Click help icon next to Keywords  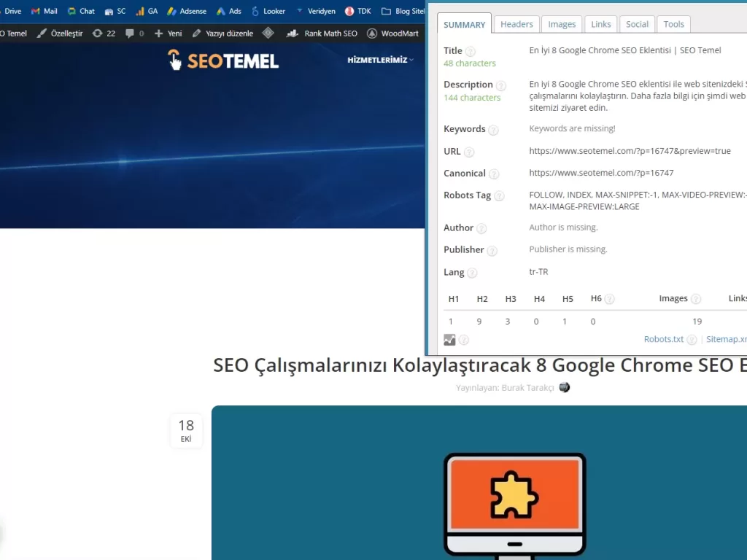click(x=494, y=130)
